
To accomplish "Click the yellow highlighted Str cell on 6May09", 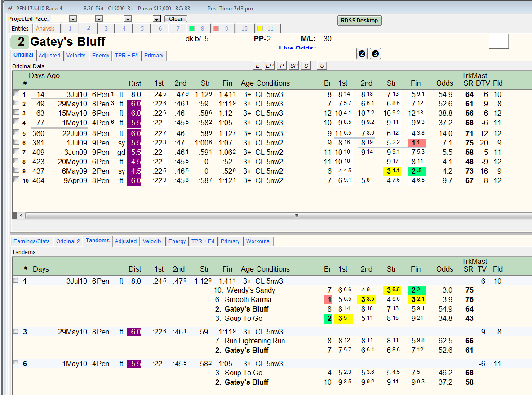I will [393, 171].
